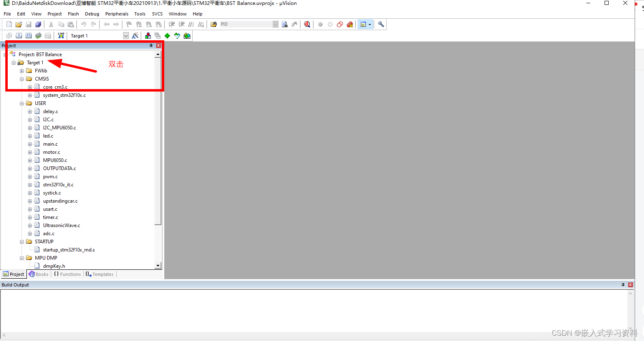Image resolution: width=644 pixels, height=341 pixels.
Task: Click the Open file toolbar icon
Action: click(x=19, y=24)
